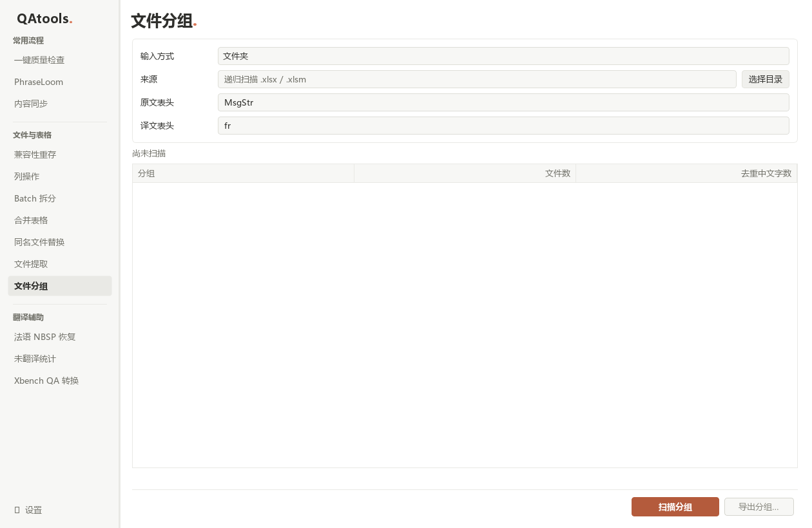Click the 导出分组... button
This screenshot has width=812, height=528.
[x=759, y=507]
